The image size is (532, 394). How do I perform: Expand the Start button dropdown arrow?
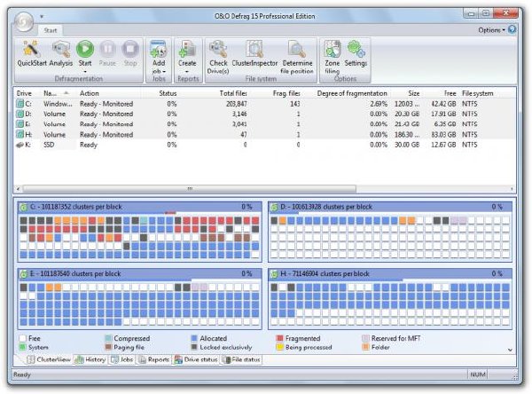pyautogui.click(x=85, y=71)
